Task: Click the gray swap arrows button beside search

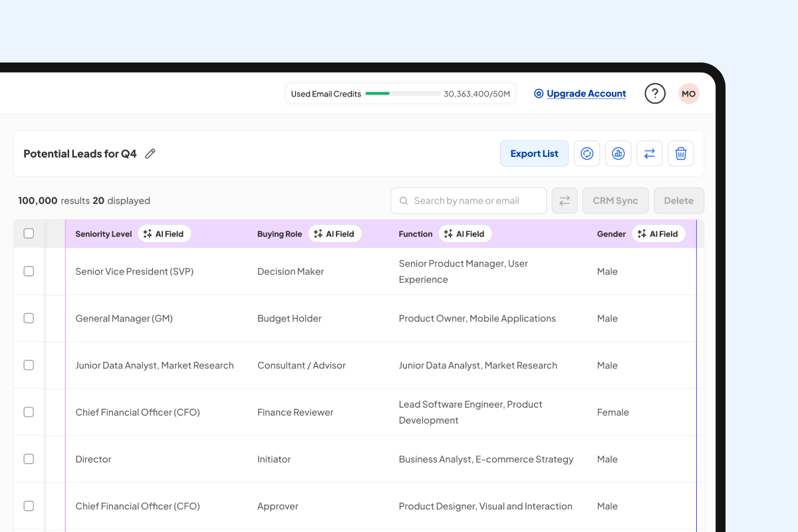Action: pyautogui.click(x=565, y=201)
